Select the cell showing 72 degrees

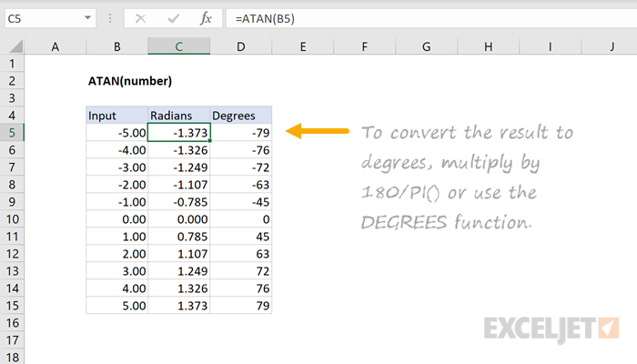coord(241,270)
